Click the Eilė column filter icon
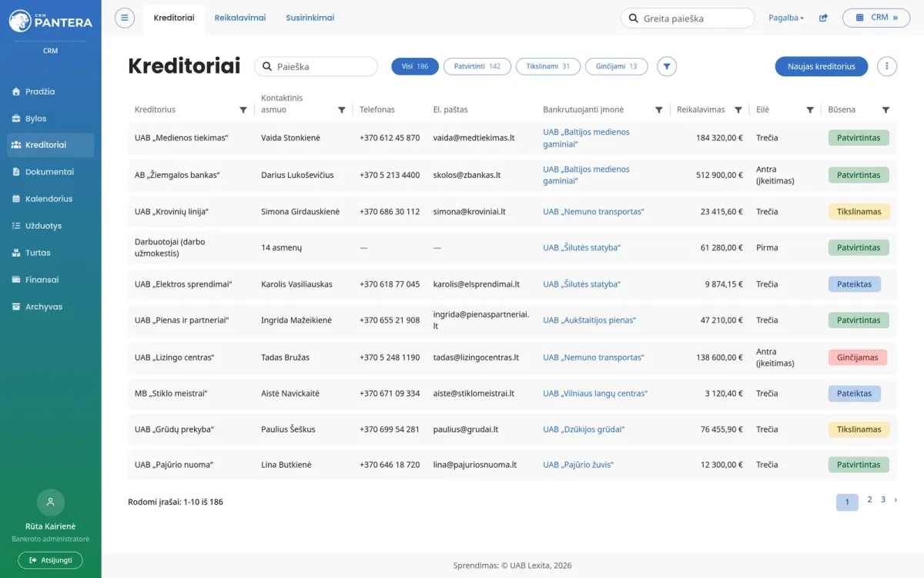The width and height of the screenshot is (924, 578). coord(810,110)
